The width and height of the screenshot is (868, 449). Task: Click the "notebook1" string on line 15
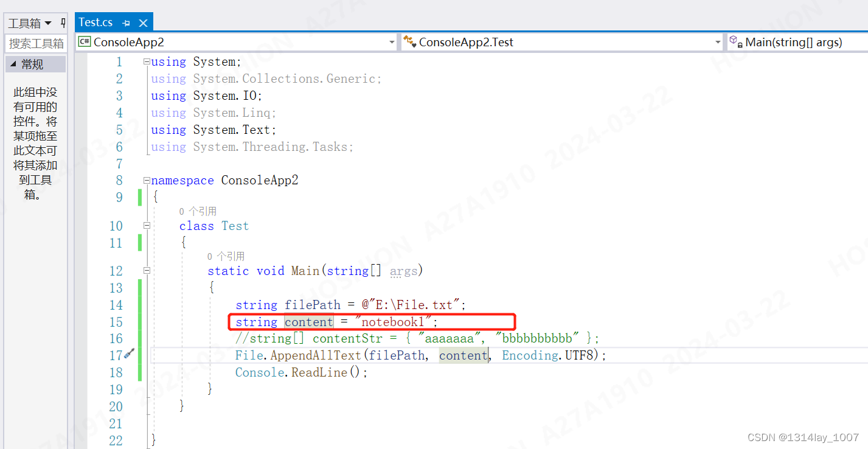pos(392,322)
